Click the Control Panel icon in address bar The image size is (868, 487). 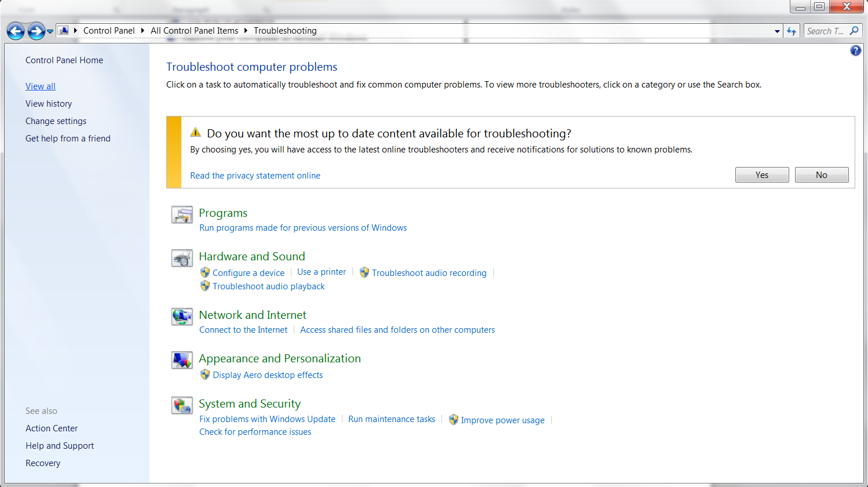tap(64, 31)
